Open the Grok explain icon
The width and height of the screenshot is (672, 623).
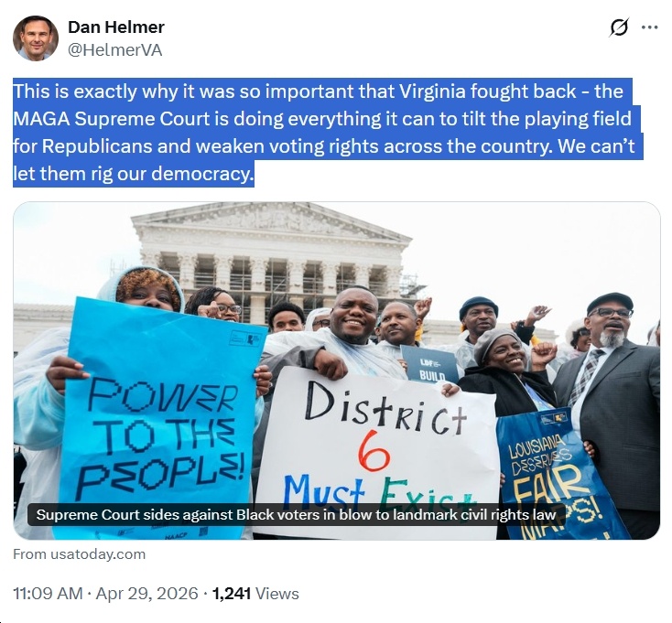tap(618, 27)
